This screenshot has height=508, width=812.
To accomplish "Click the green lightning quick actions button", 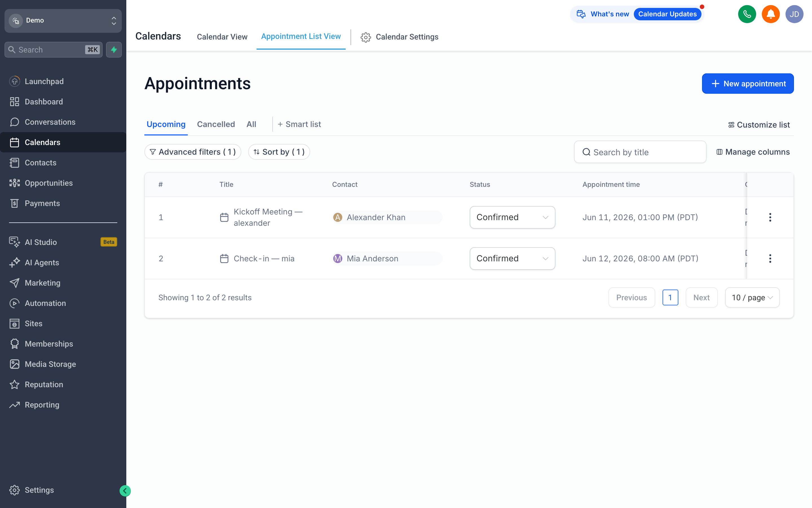I will [x=114, y=50].
